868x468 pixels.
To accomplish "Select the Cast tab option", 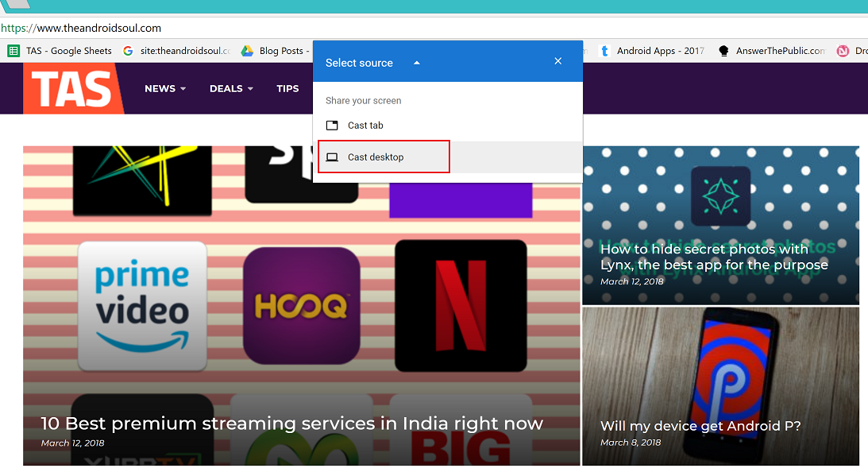I will click(365, 126).
